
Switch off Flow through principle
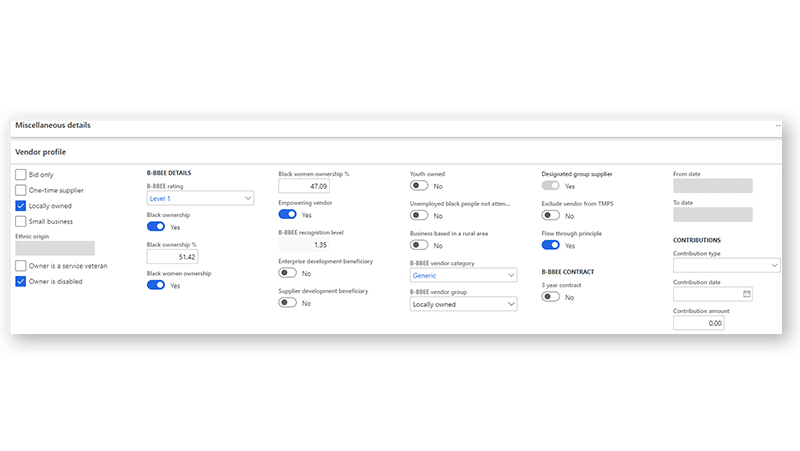point(551,245)
